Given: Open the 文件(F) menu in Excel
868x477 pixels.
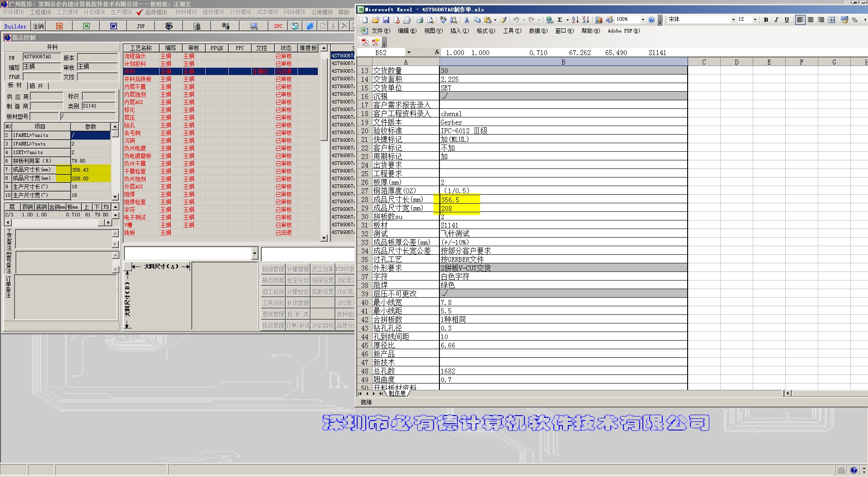Looking at the screenshot, I should pos(381,31).
